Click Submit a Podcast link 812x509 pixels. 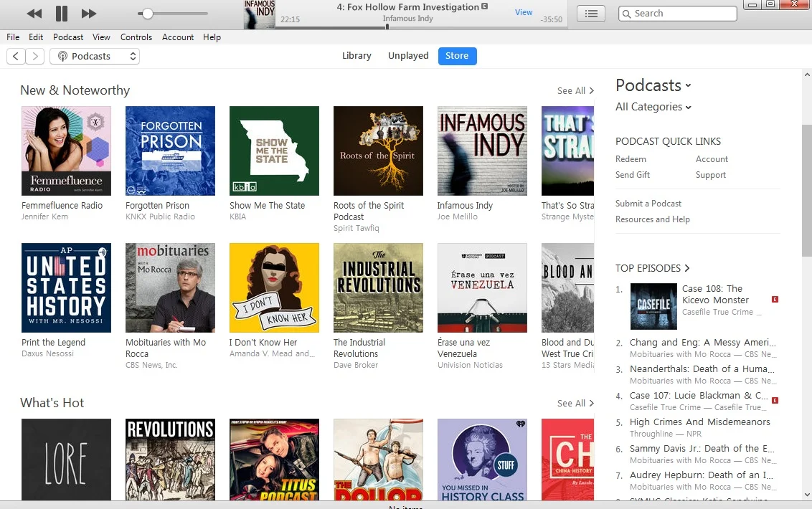[648, 204]
